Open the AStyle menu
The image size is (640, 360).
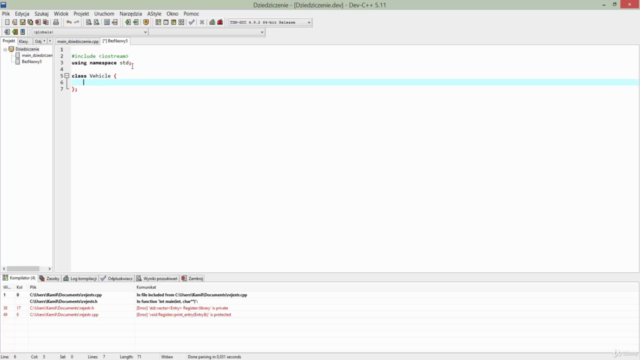tap(154, 13)
